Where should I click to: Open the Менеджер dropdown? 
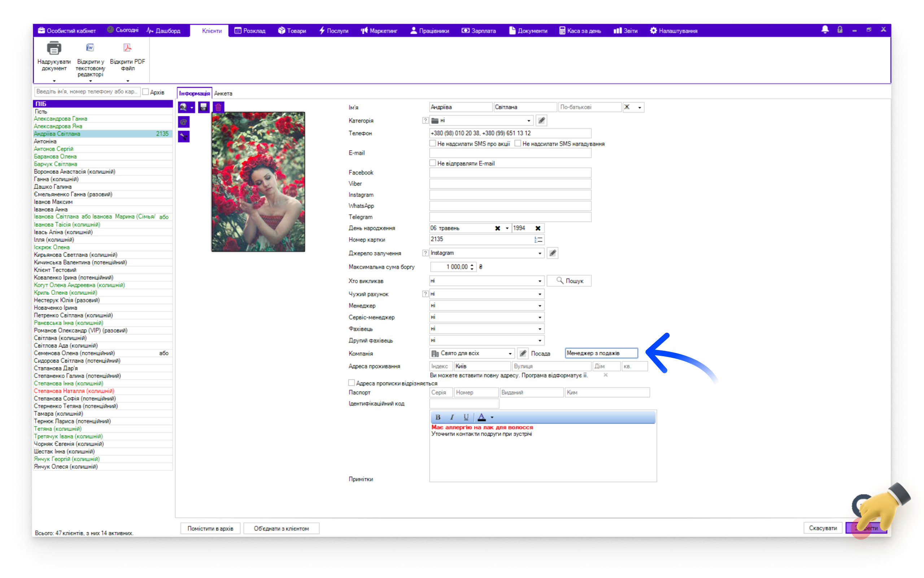tap(540, 306)
